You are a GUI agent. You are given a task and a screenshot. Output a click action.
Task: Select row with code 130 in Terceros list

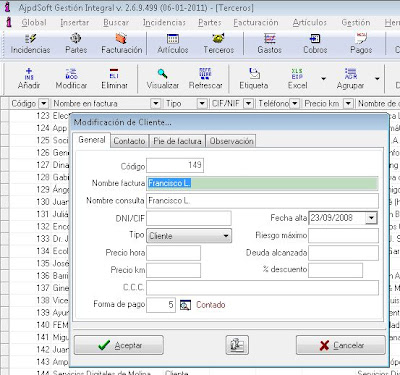(x=39, y=202)
